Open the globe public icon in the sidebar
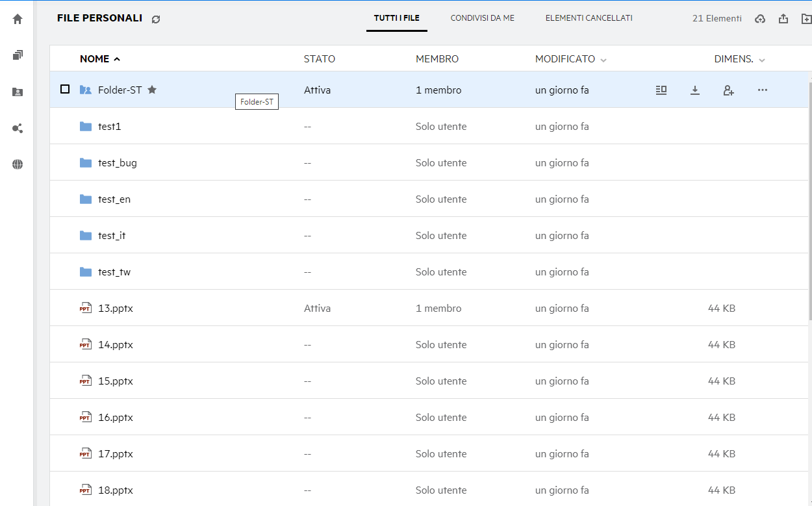The height and width of the screenshot is (506, 812). coord(18,165)
